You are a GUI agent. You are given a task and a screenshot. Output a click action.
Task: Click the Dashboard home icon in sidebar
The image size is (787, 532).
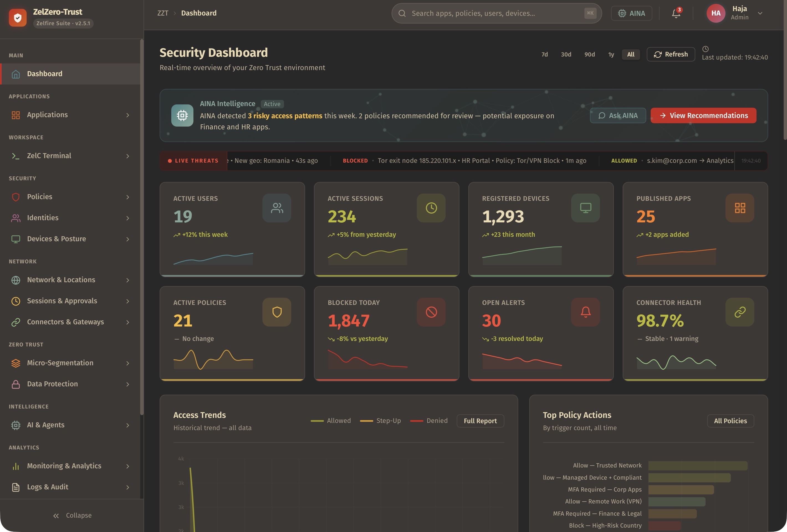pos(16,74)
